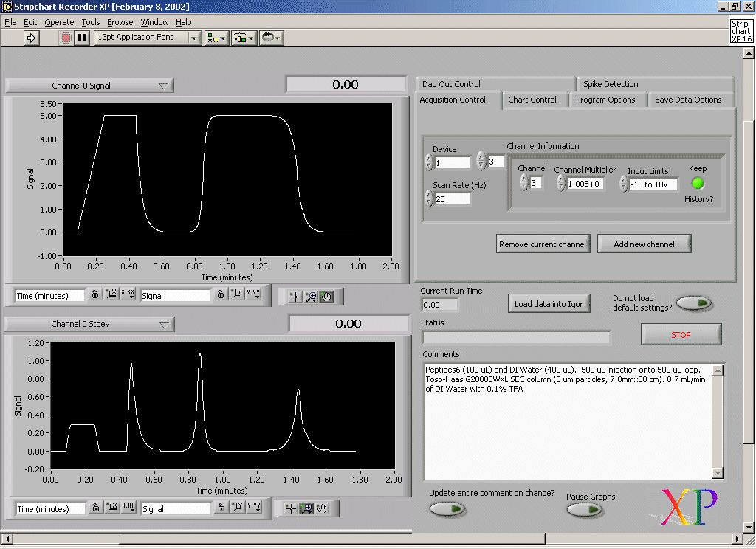The height and width of the screenshot is (549, 756).
Task: Click the Channel number stepper arrows
Action: point(524,182)
